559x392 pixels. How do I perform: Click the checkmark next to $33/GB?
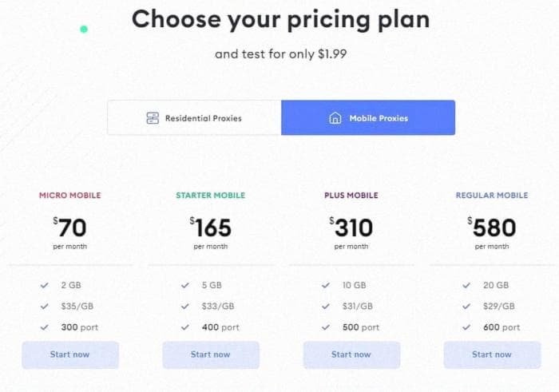pyautogui.click(x=185, y=306)
